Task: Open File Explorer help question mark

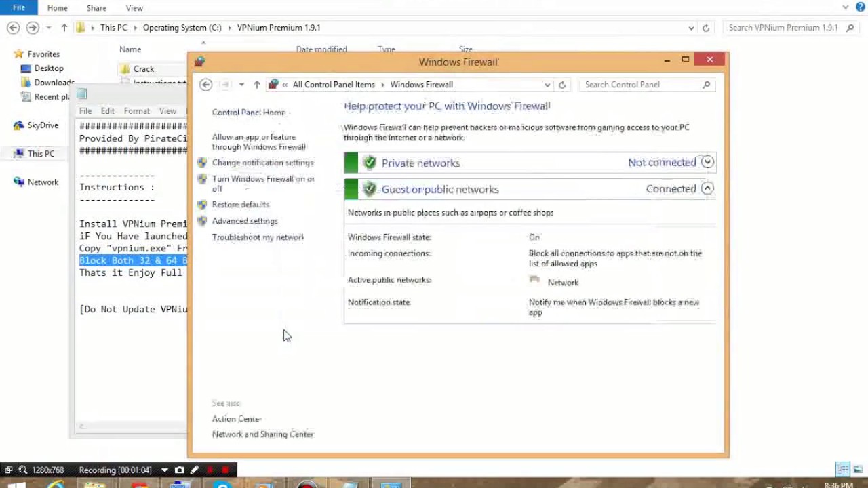Action: (x=859, y=7)
